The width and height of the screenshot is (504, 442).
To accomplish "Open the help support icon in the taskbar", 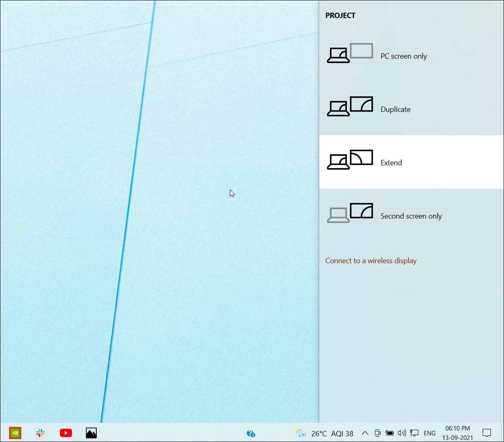I will click(251, 433).
